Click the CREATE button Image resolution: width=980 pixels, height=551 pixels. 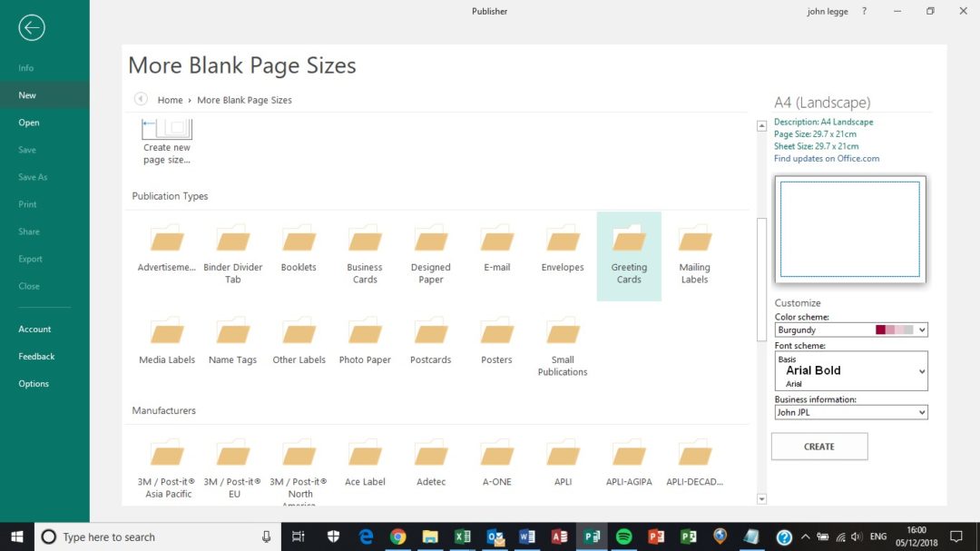tap(818, 447)
